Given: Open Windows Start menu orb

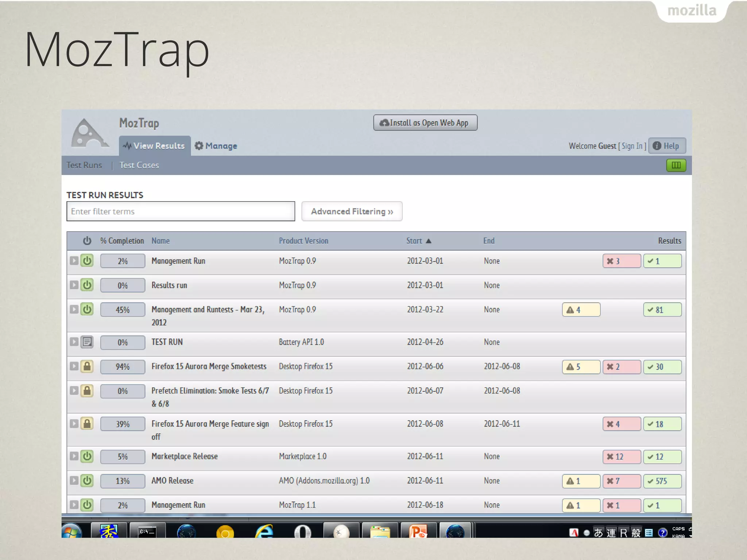Looking at the screenshot, I should tap(71, 531).
